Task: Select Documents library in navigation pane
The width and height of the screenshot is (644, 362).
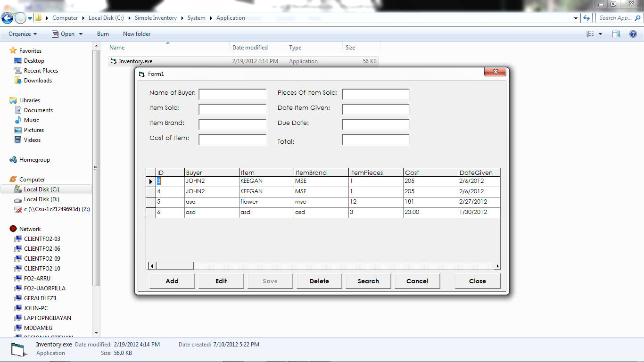Action: click(38, 110)
